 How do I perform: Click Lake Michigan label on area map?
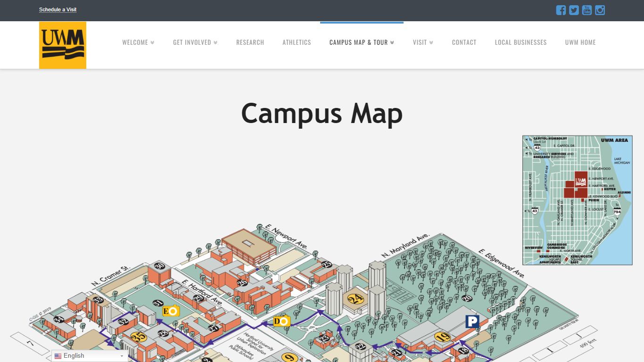coord(621,160)
